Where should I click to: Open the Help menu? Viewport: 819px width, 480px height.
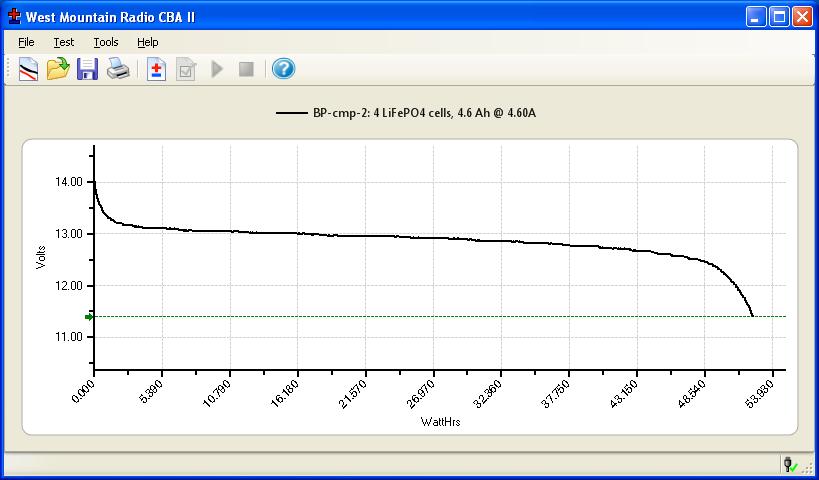click(x=148, y=42)
